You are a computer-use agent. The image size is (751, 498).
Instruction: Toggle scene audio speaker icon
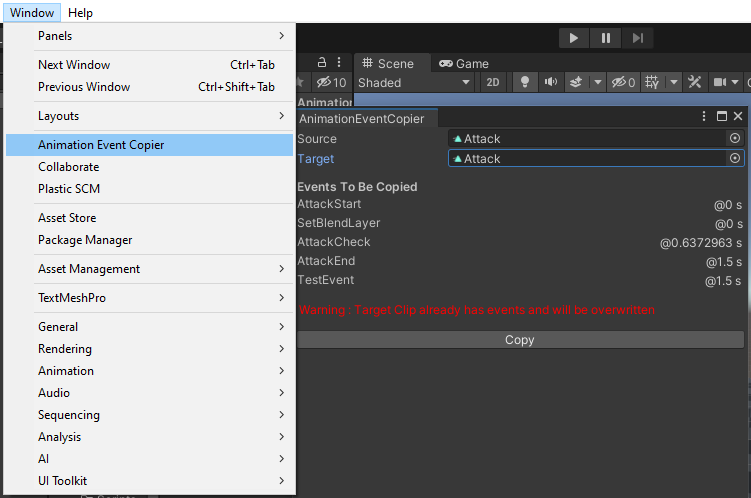[x=548, y=82]
